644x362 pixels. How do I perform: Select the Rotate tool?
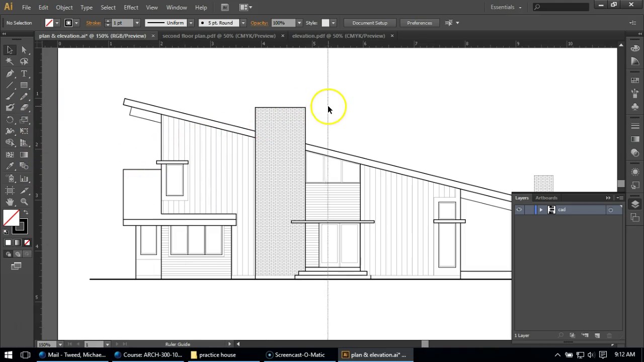[x=10, y=120]
